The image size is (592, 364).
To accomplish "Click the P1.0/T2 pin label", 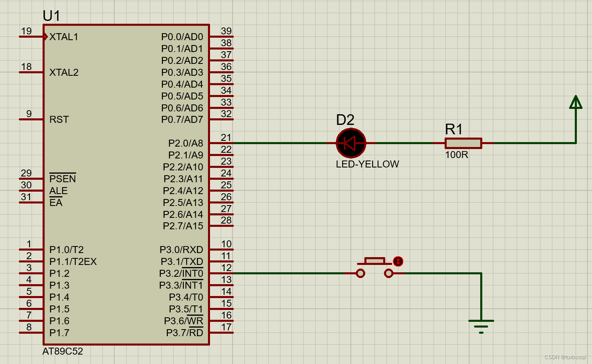I will click(x=67, y=250).
